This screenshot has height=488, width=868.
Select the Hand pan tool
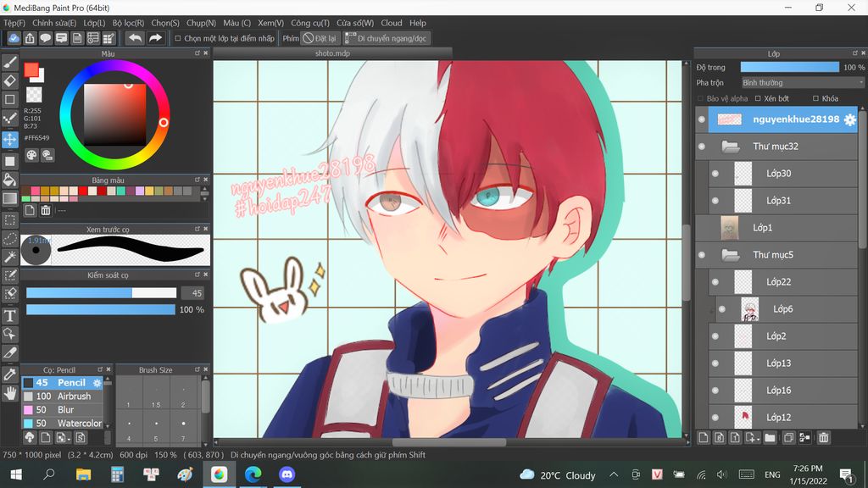[10, 393]
